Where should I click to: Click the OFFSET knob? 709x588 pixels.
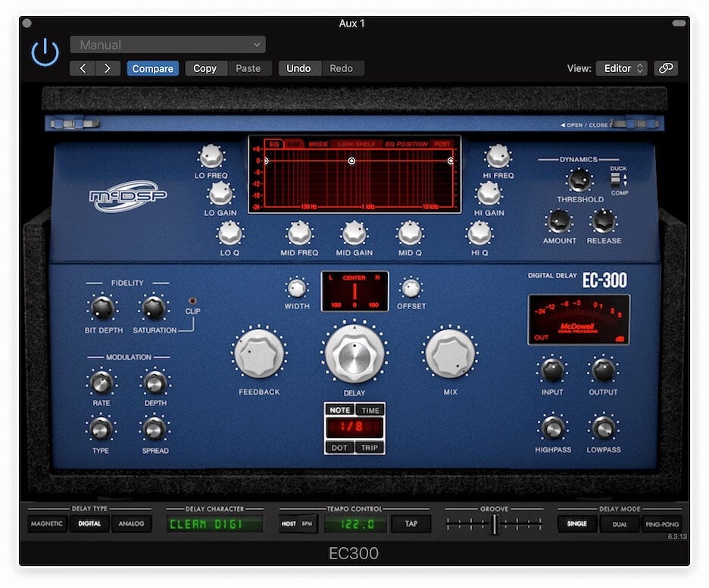tap(411, 288)
